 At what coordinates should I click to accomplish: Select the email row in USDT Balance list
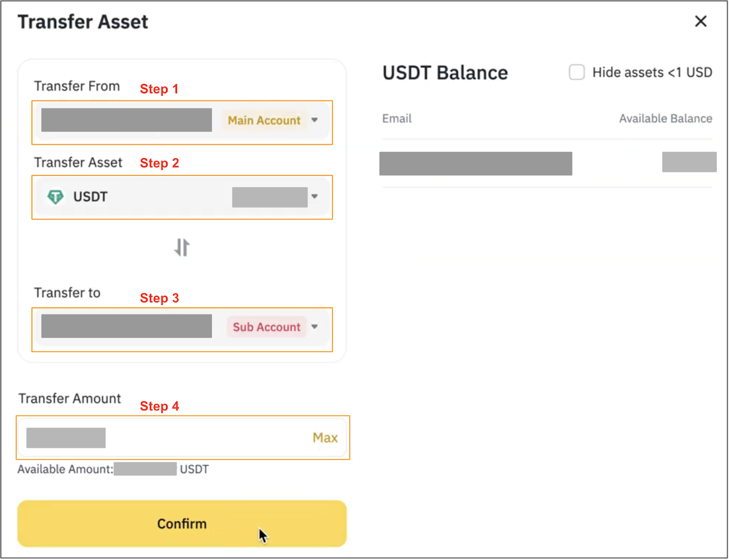[x=475, y=163]
